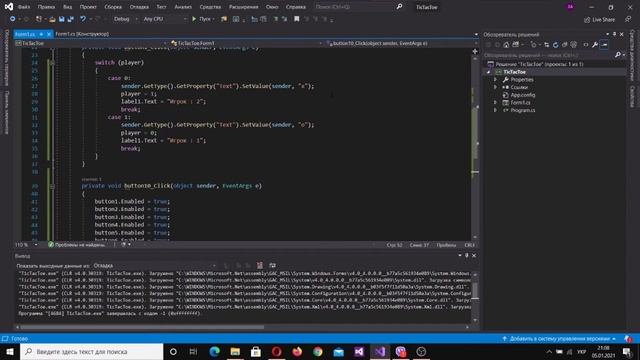
Task: Start debugging with the Пуск button
Action: (x=201, y=19)
